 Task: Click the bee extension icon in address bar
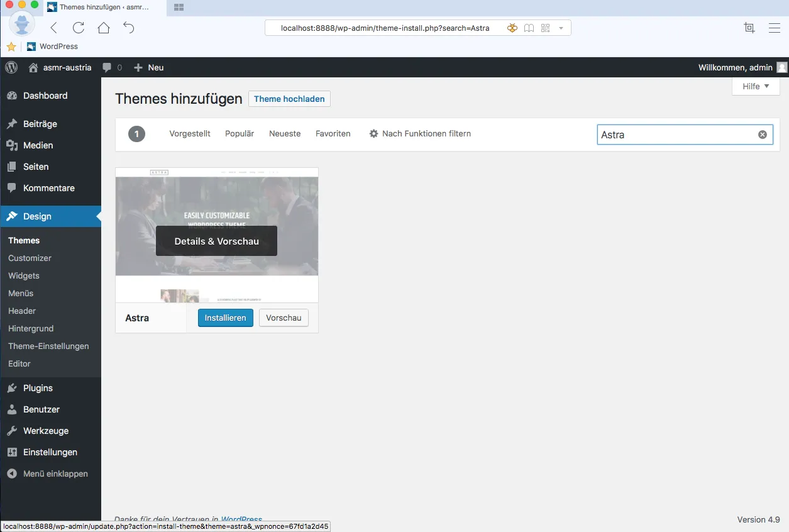[512, 28]
